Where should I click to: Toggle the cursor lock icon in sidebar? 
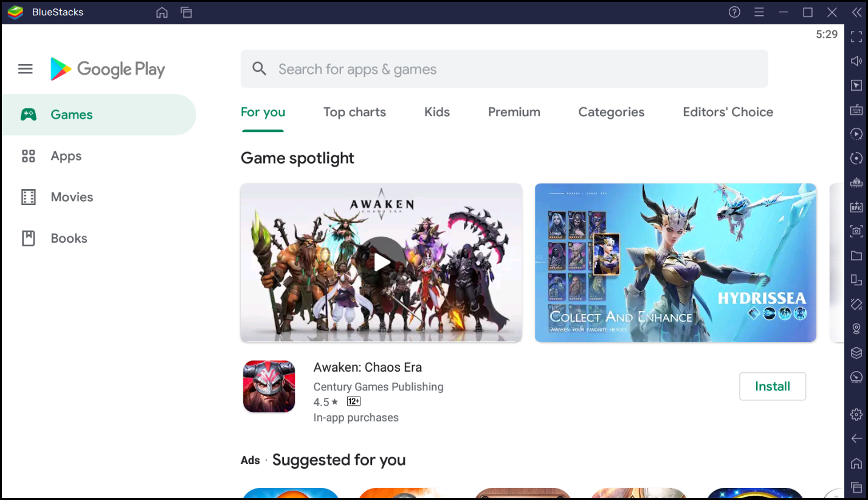coord(856,85)
